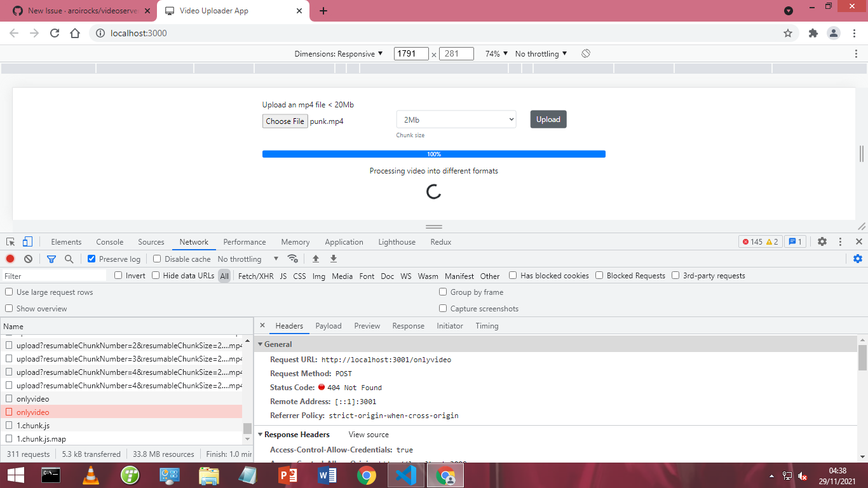Open Visual Studio Code from taskbar
This screenshot has width=868, height=488.
[x=405, y=475]
